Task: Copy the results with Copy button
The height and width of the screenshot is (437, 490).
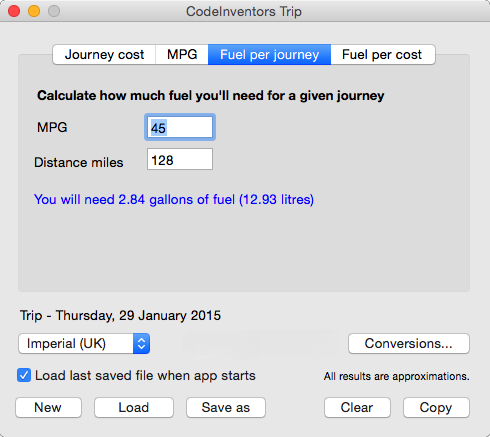Action: click(436, 407)
